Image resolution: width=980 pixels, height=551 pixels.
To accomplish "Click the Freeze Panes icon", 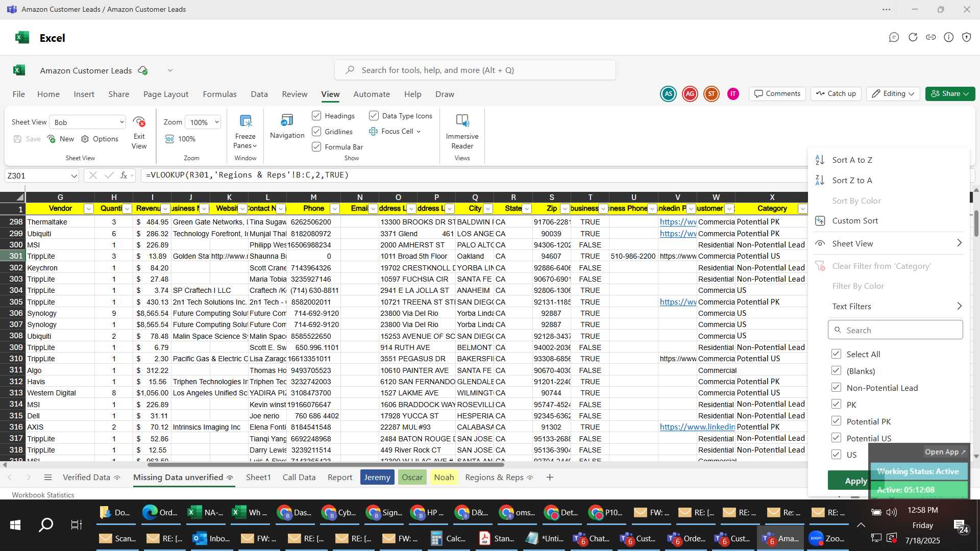I will click(246, 121).
